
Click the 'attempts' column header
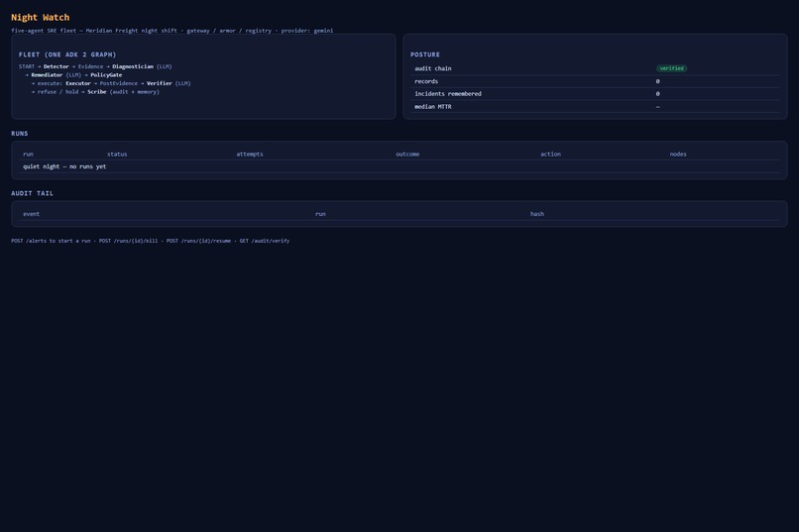click(250, 155)
